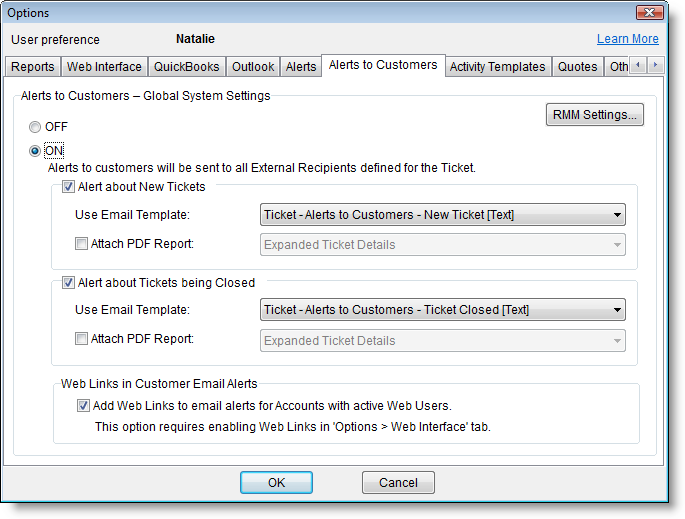Cancel the Options dialog
The width and height of the screenshot is (685, 519).
coord(397,483)
